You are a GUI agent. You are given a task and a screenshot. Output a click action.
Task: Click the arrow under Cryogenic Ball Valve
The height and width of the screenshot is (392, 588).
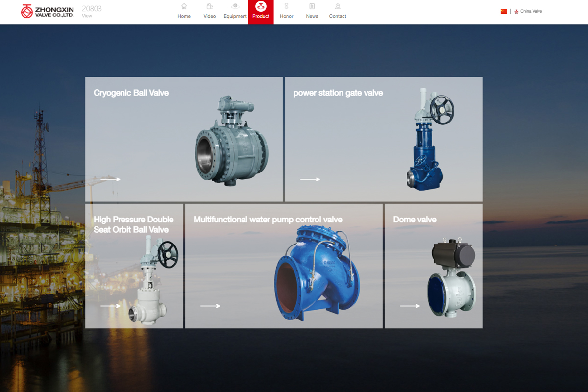110,179
